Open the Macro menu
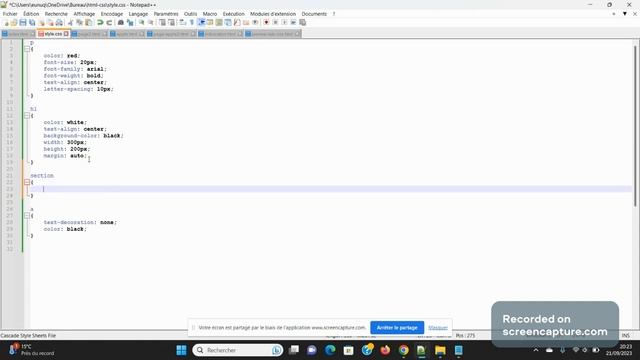 point(210,14)
